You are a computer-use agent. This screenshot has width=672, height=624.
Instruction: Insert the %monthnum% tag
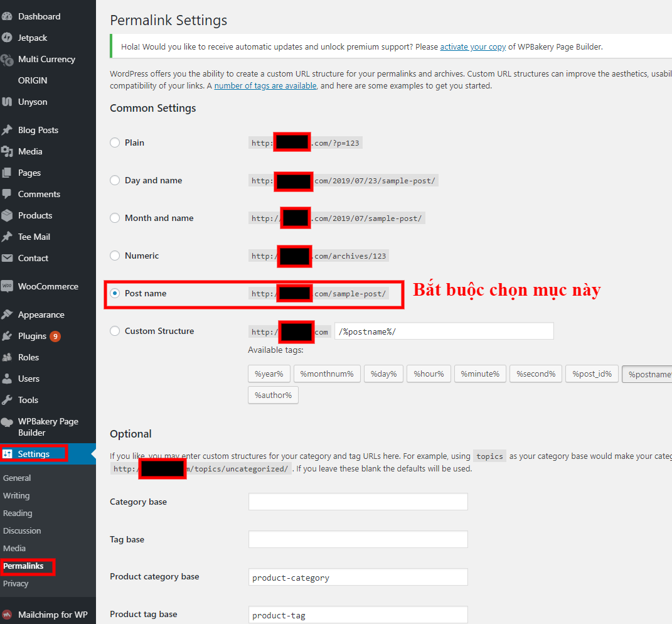coord(327,374)
